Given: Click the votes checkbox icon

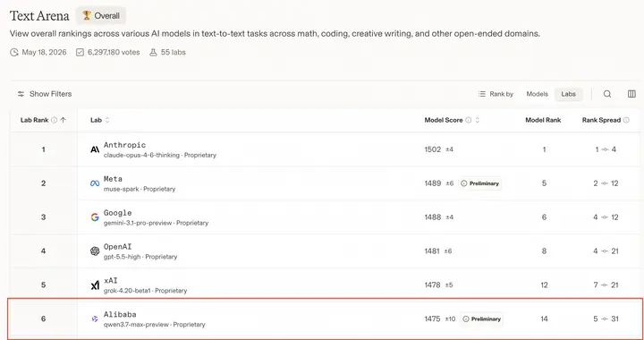Looking at the screenshot, I should pos(80,53).
